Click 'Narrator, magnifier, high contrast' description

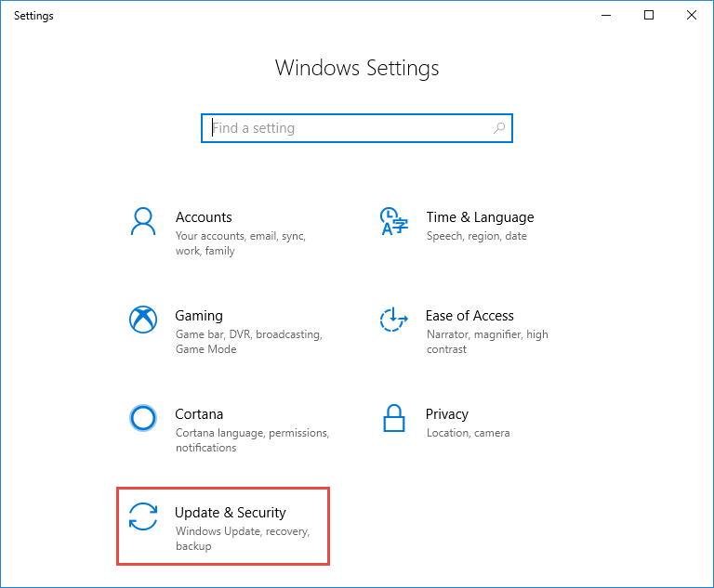(x=487, y=342)
